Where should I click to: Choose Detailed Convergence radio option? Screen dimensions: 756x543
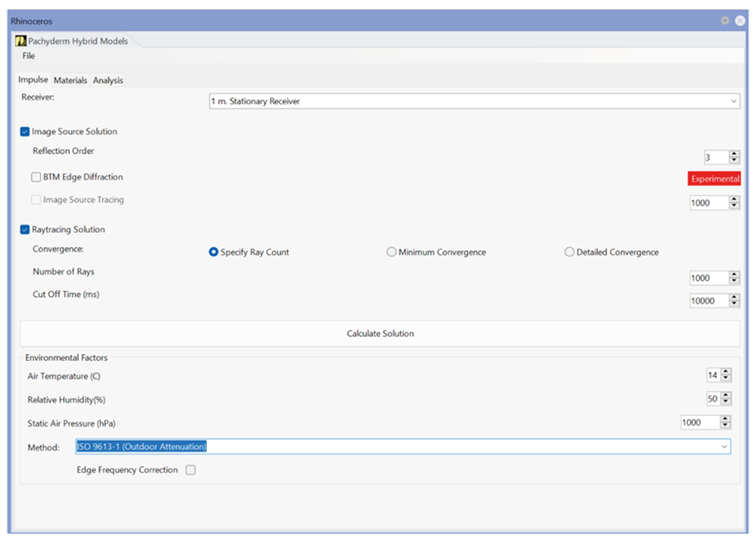pos(569,252)
